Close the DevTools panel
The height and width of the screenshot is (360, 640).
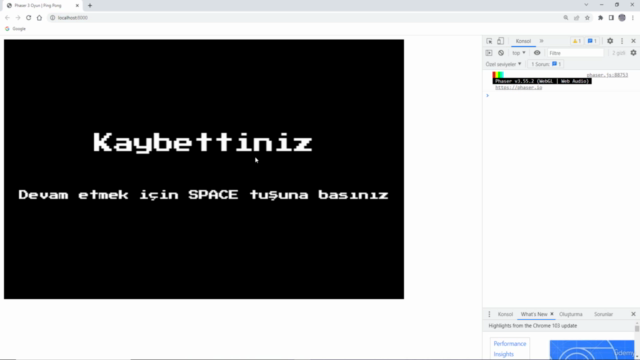[x=633, y=41]
